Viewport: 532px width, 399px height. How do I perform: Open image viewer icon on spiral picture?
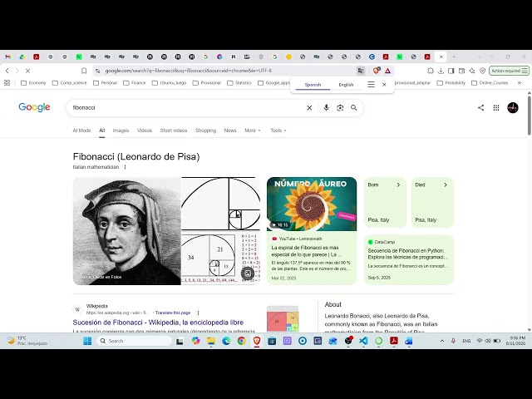[248, 273]
